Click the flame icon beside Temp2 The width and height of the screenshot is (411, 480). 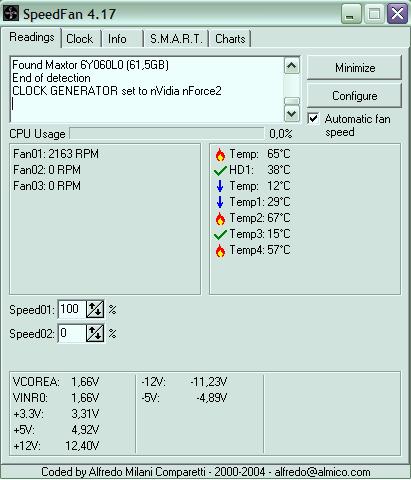click(220, 218)
